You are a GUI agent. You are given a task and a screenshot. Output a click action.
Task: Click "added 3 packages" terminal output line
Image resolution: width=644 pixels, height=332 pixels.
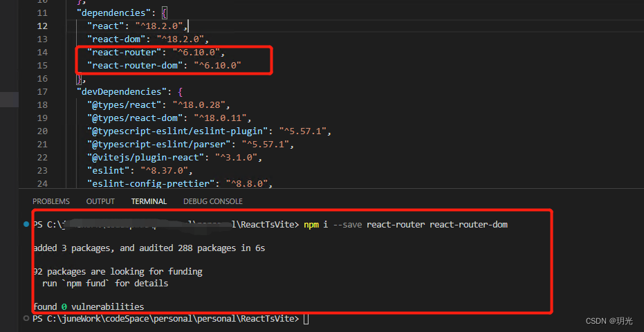point(149,248)
